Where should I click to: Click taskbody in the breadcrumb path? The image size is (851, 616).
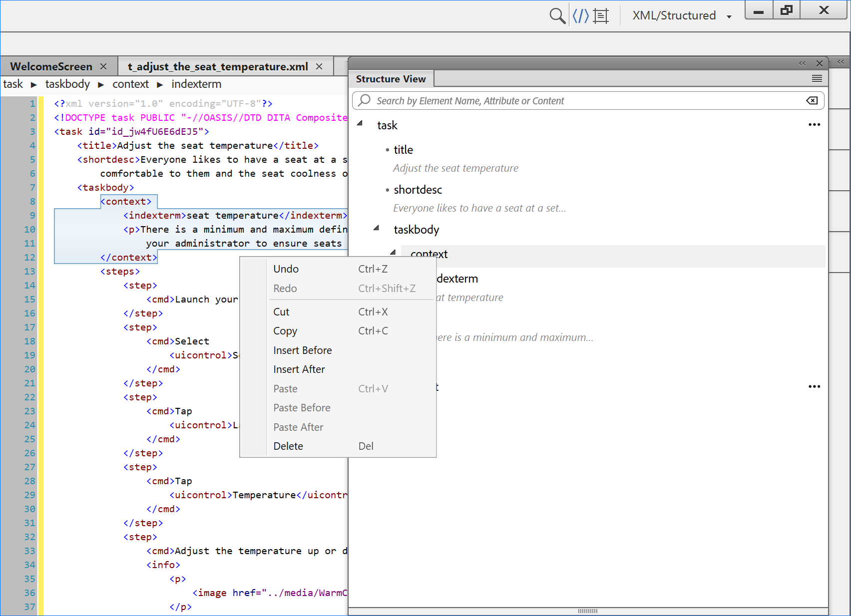[x=67, y=84]
